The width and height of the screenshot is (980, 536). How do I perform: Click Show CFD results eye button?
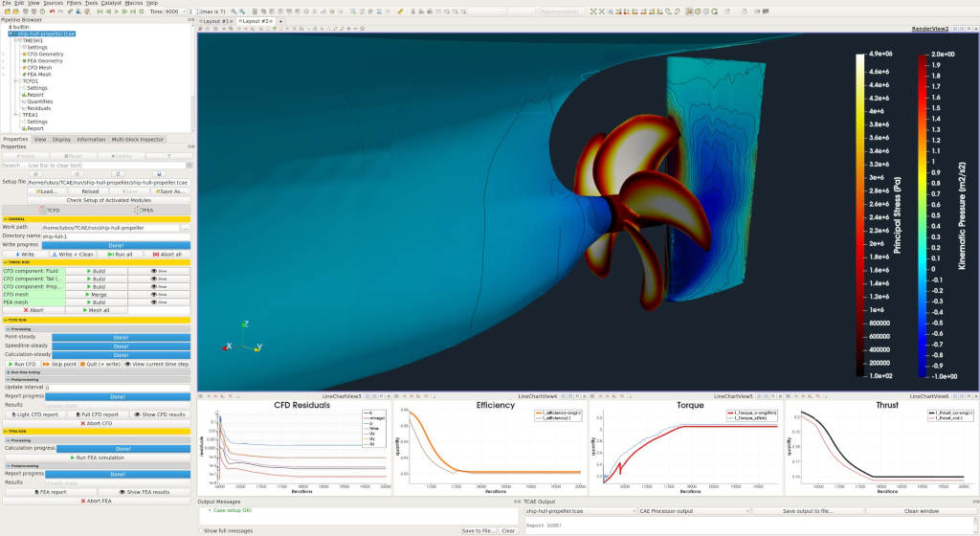[160, 414]
